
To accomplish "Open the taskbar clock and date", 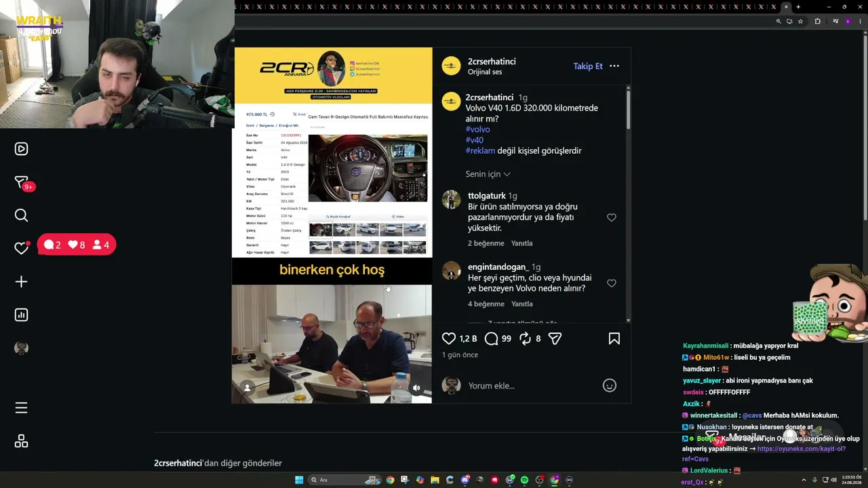I will coord(851,480).
